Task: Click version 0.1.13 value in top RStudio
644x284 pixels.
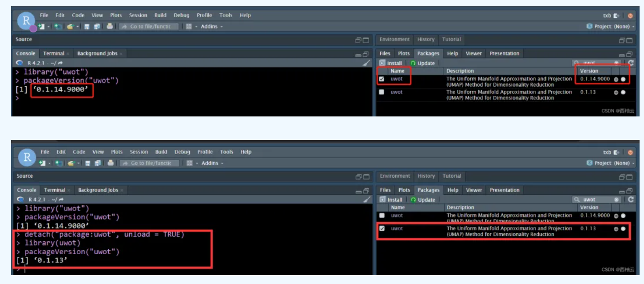Action: point(588,92)
